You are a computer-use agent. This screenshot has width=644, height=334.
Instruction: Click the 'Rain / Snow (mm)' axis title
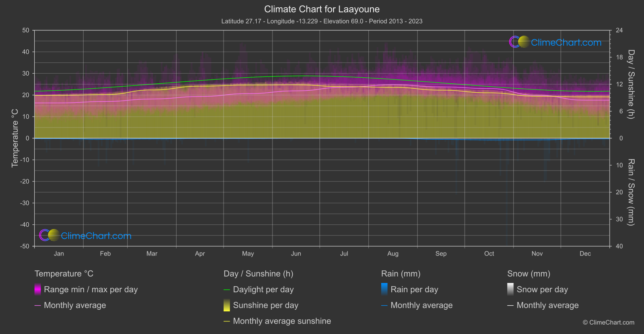coord(631,192)
